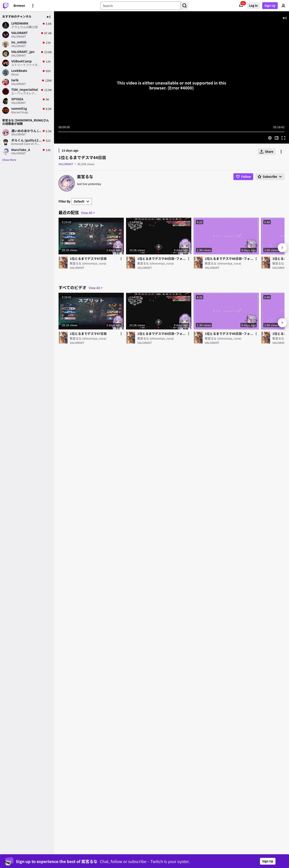Screen dimensions: 289x868
Task: Click the Log In button
Action: coord(253,6)
